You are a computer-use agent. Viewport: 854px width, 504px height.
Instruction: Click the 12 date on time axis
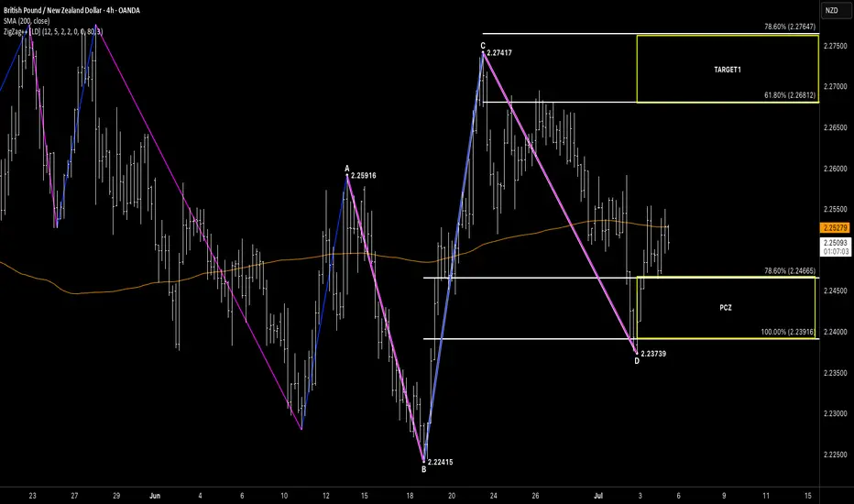coord(325,496)
